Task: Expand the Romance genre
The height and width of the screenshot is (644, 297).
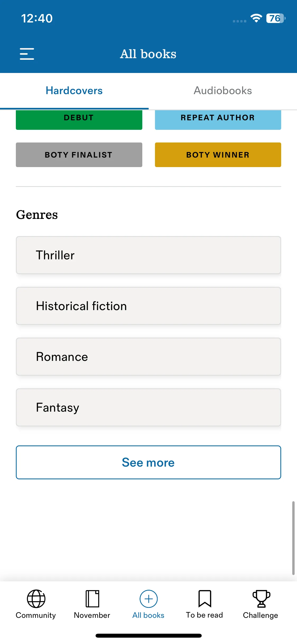Action: (x=148, y=357)
